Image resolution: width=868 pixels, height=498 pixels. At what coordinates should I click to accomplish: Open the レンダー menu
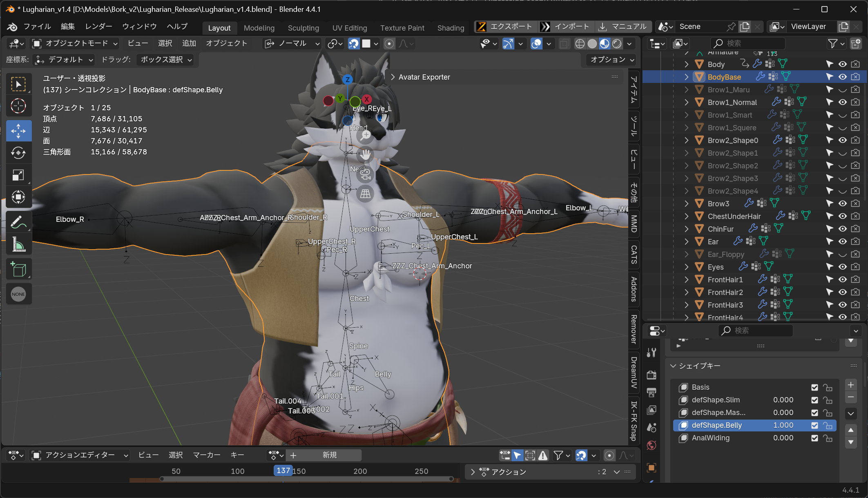pos(98,27)
